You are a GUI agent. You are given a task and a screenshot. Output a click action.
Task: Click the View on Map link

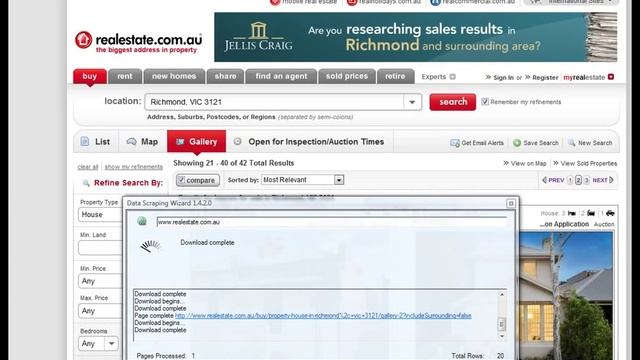coord(528,163)
